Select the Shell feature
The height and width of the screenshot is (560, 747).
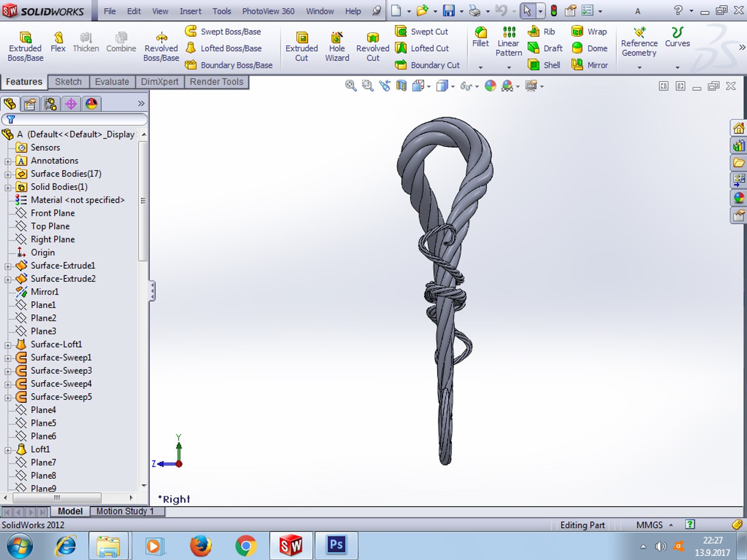[x=544, y=65]
